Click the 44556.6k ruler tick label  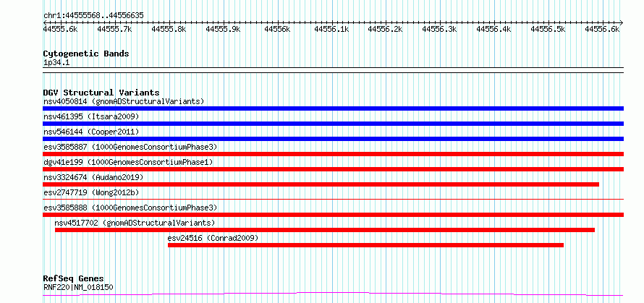(x=602, y=29)
